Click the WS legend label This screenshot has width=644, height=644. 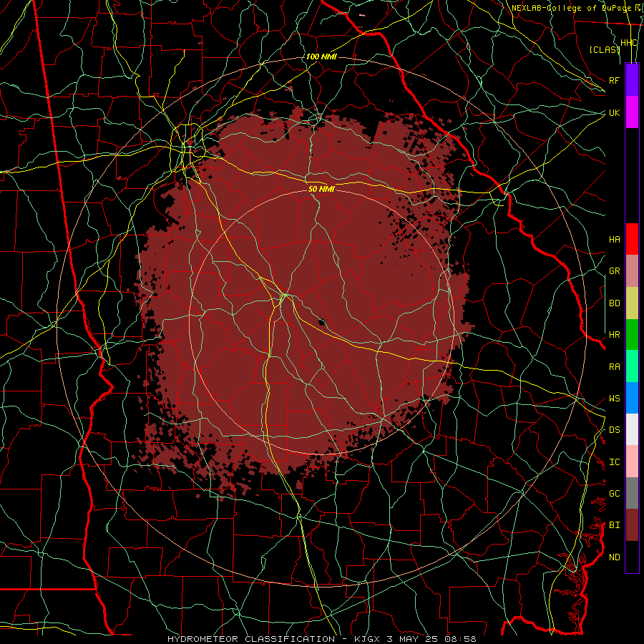click(614, 399)
